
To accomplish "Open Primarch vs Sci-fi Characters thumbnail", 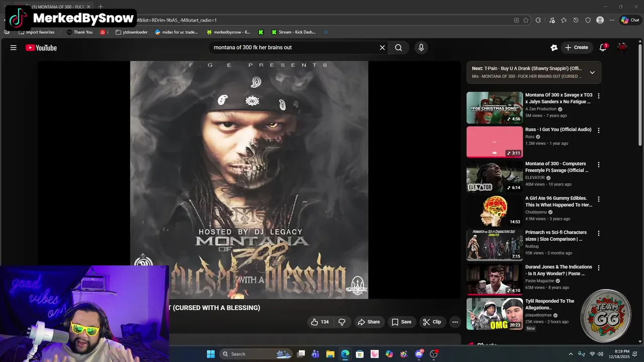I will (x=495, y=245).
